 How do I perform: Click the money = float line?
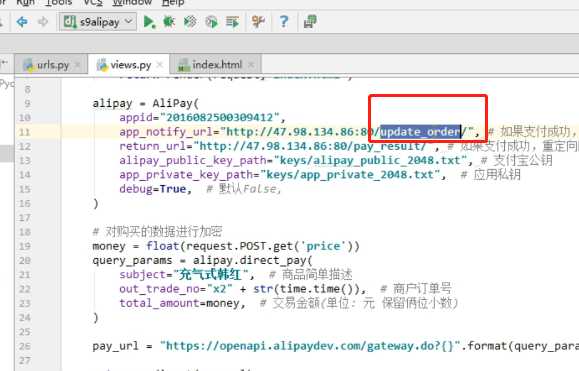[x=226, y=246]
